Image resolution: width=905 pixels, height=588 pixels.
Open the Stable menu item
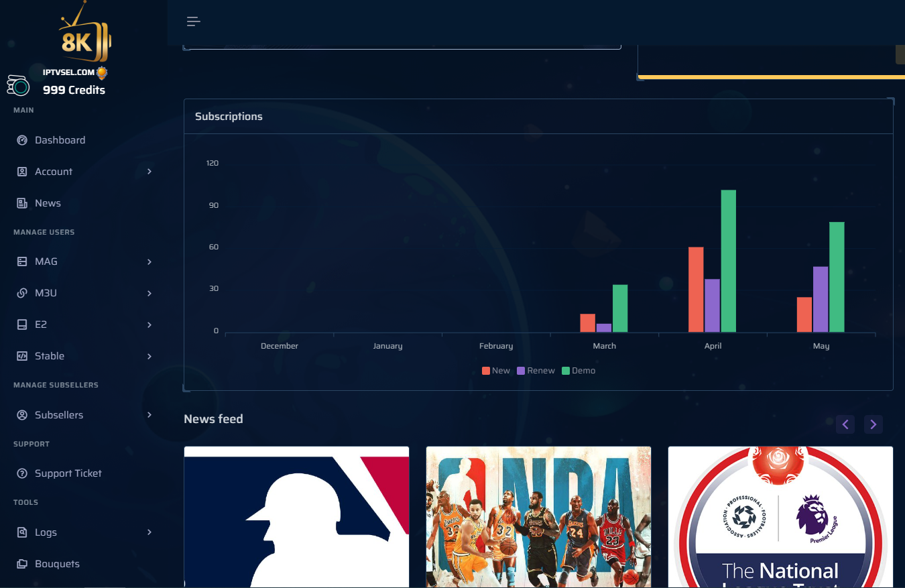(50, 356)
